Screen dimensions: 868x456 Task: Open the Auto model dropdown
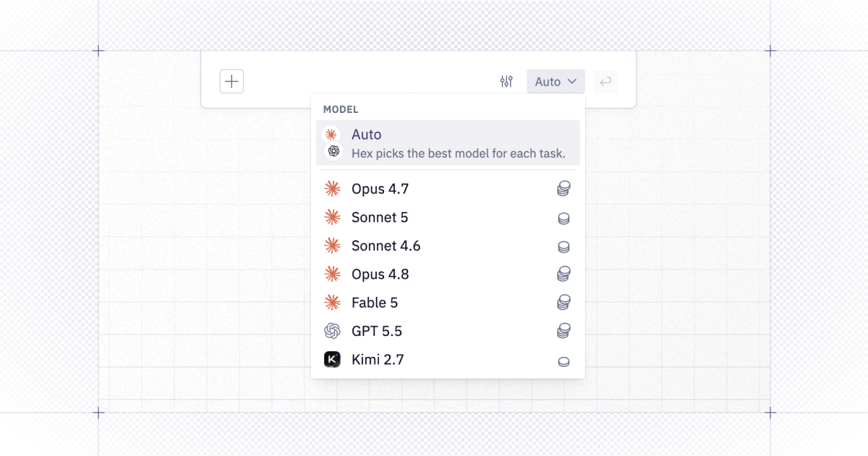coord(556,82)
